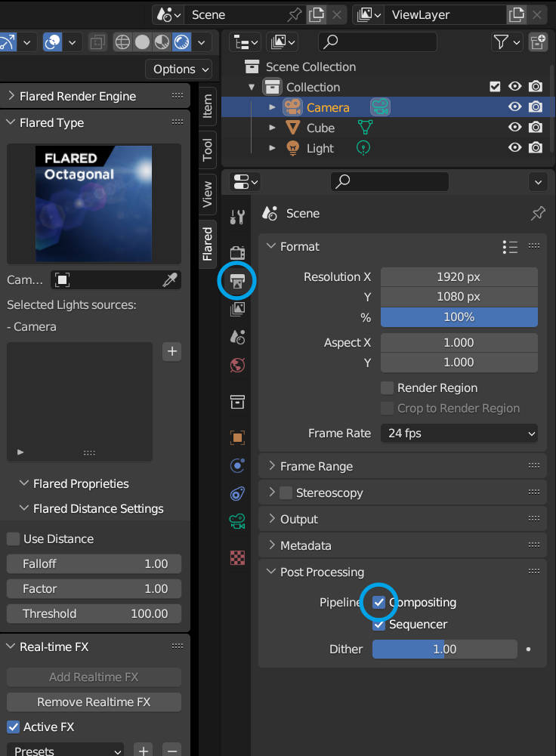Click the outliner search field
Screen dimensions: 556x756
coord(378,42)
